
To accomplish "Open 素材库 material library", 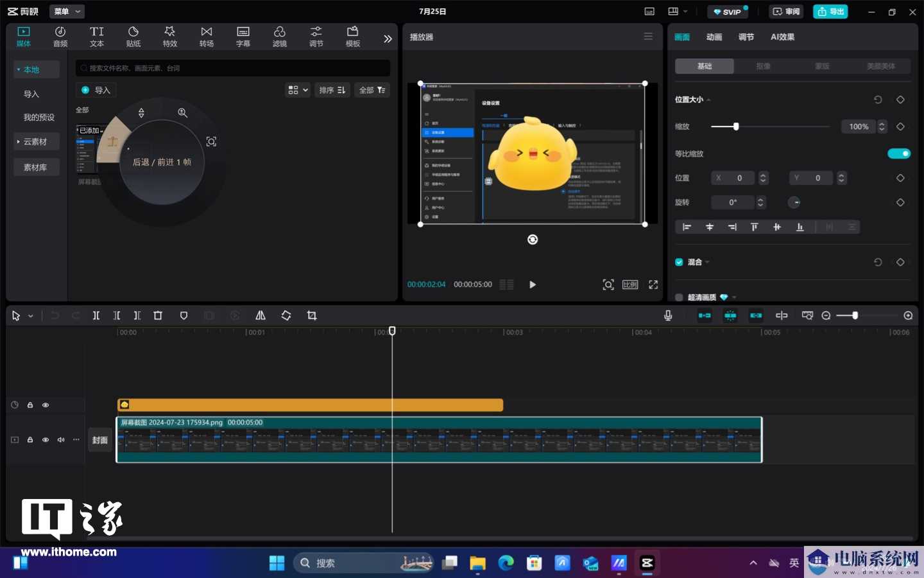I will coord(37,167).
